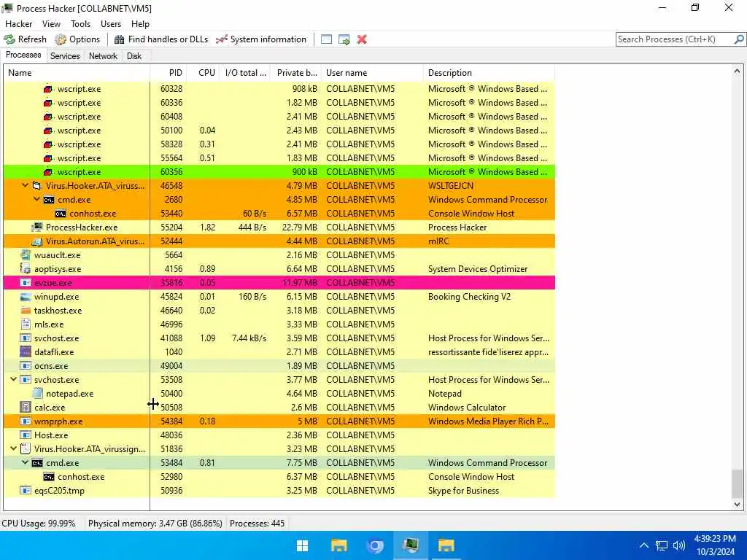Open Process Hacker taskbar icon
This screenshot has width=747, height=560.
(x=410, y=545)
